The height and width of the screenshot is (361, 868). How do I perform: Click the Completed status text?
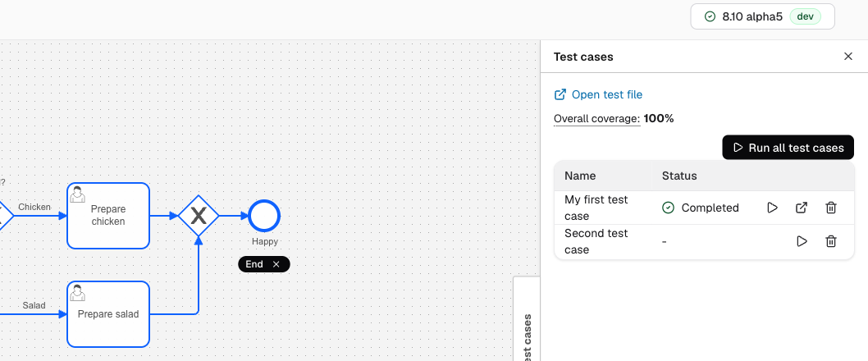(710, 208)
